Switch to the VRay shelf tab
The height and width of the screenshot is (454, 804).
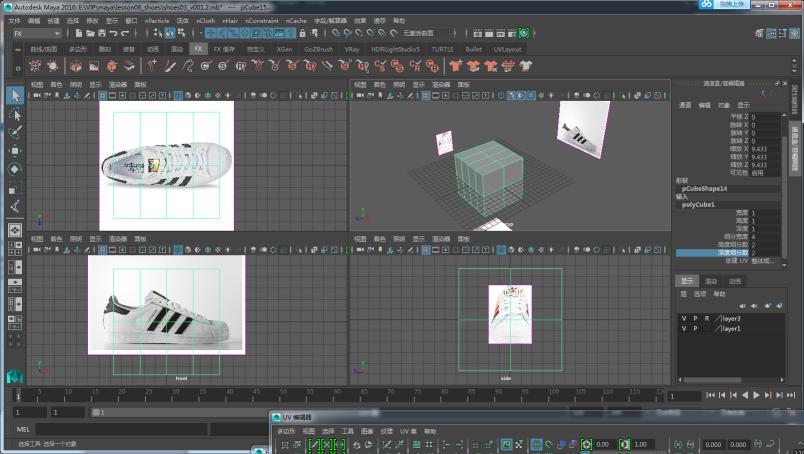[352, 49]
